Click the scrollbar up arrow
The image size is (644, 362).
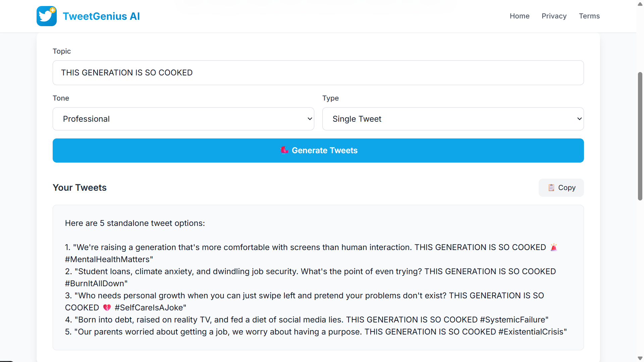[639, 4]
